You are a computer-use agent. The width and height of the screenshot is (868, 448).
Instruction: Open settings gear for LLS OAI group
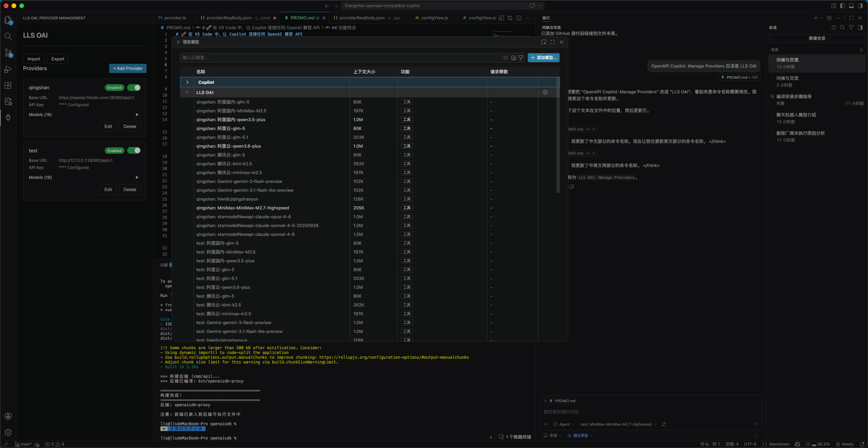545,92
